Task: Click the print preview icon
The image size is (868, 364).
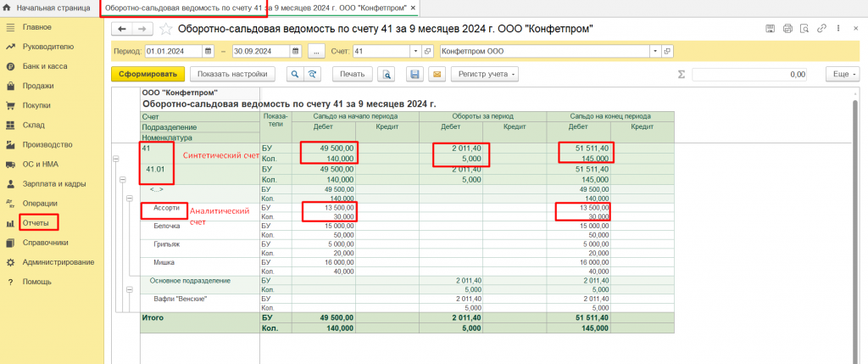Action: pyautogui.click(x=387, y=75)
